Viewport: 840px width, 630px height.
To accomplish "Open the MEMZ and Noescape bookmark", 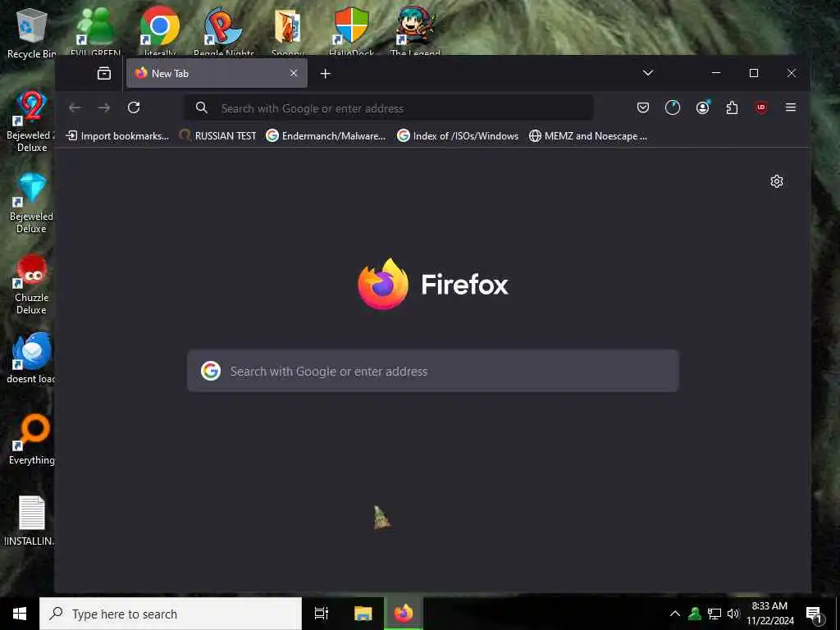I will [587, 136].
